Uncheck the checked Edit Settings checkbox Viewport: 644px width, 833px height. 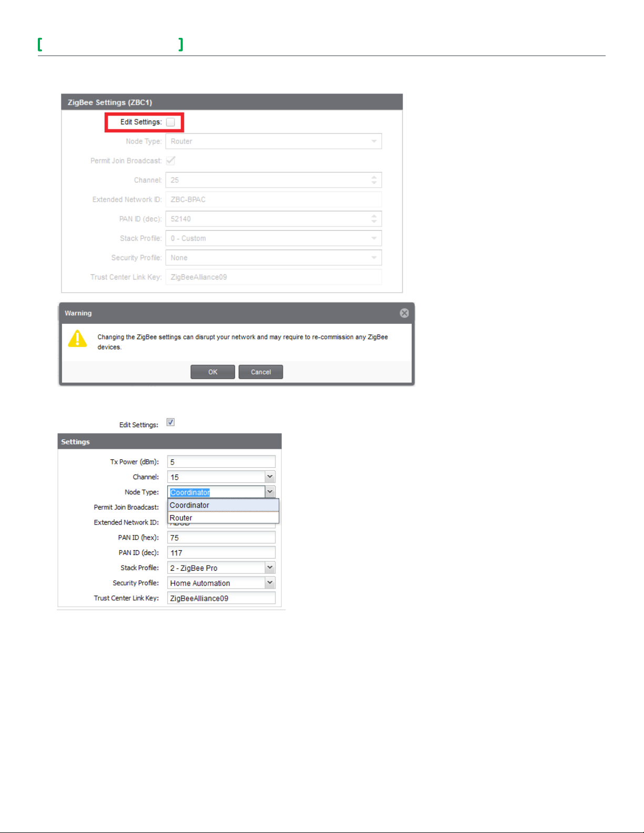[170, 423]
